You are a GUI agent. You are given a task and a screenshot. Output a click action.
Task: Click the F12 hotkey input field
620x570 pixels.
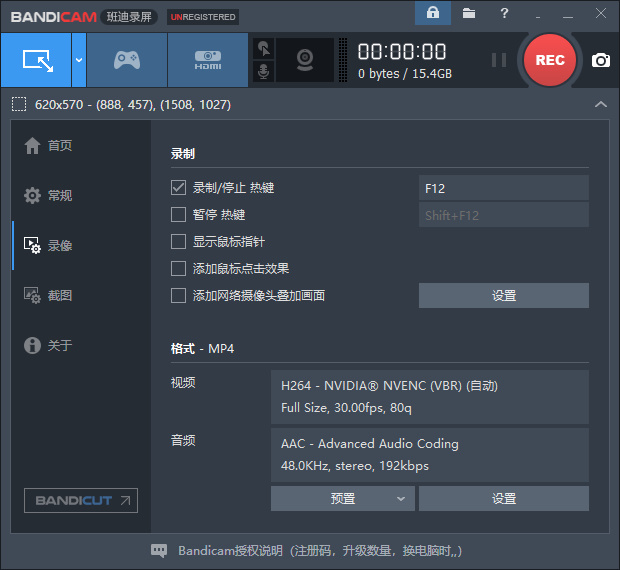[504, 188]
